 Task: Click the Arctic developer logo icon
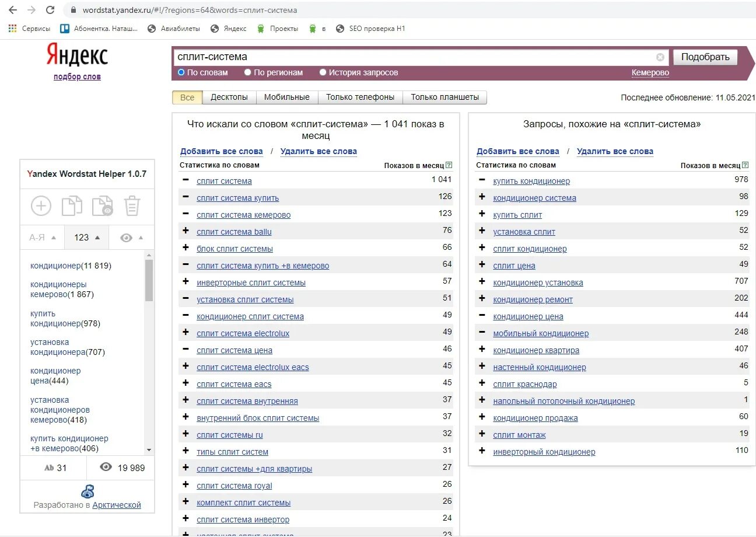tap(87, 490)
